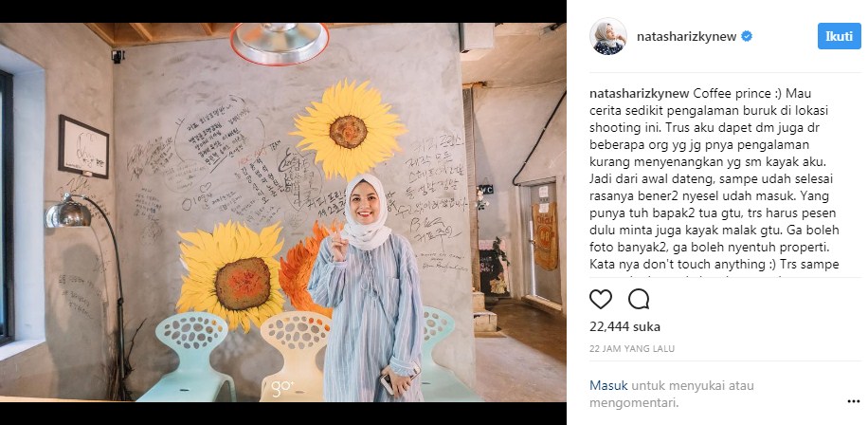This screenshot has height=425, width=868.
Task: Like the post with the heart icon
Action: tap(601, 299)
